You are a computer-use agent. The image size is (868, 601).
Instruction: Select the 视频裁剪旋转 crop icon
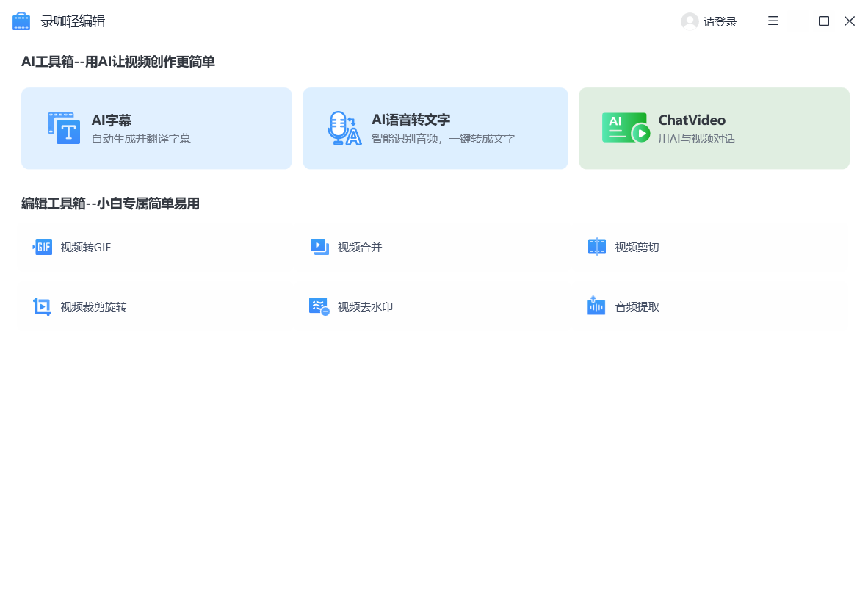pos(43,306)
